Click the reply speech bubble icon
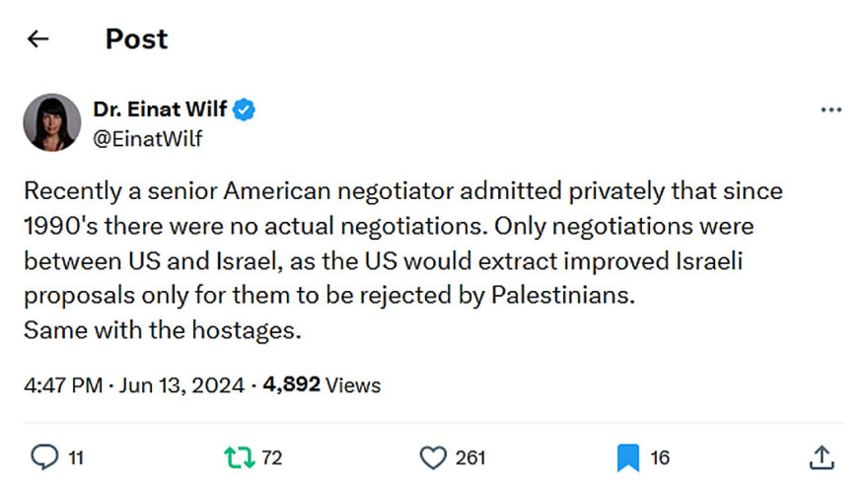 pos(45,457)
